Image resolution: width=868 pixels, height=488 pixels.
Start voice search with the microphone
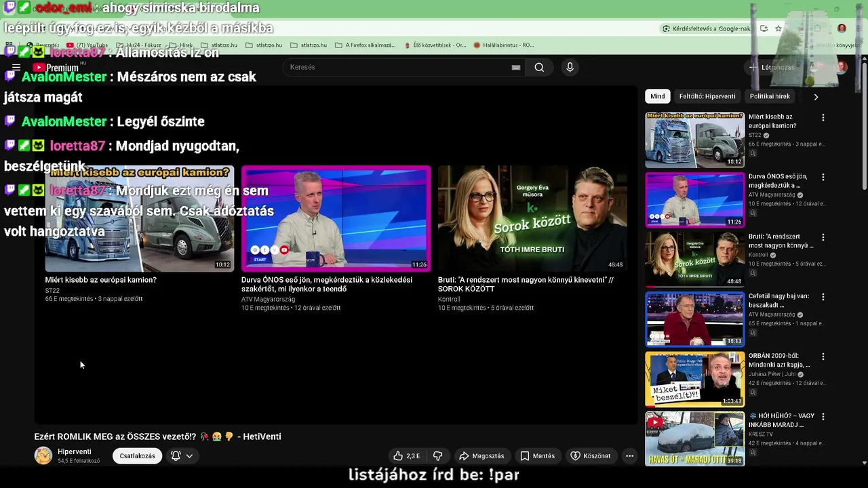click(570, 67)
